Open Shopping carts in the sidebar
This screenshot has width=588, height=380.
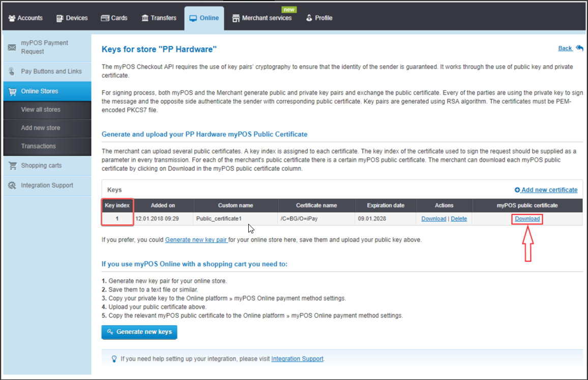[x=47, y=165]
